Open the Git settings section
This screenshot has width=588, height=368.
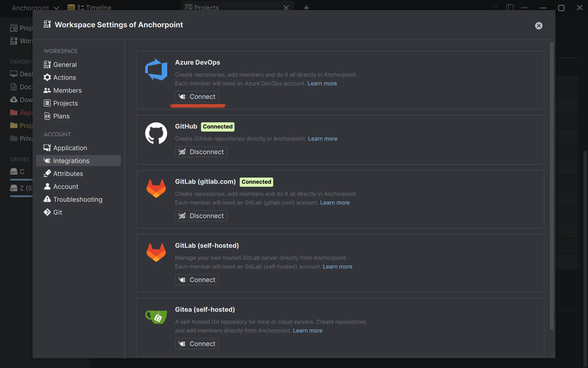click(x=58, y=212)
